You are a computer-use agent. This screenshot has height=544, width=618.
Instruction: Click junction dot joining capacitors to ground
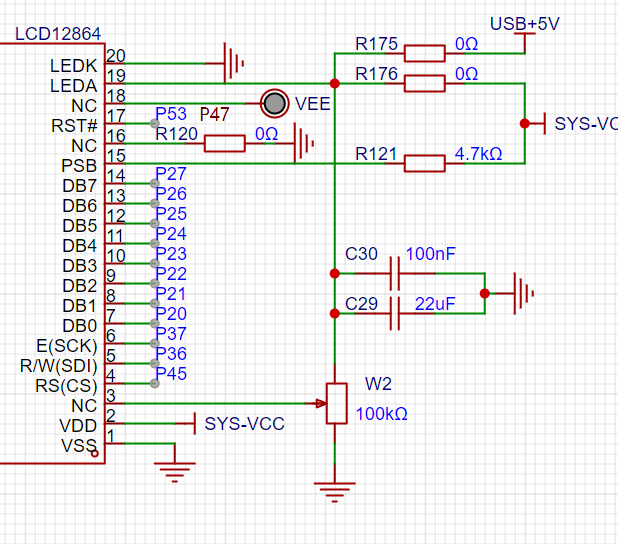(x=485, y=293)
